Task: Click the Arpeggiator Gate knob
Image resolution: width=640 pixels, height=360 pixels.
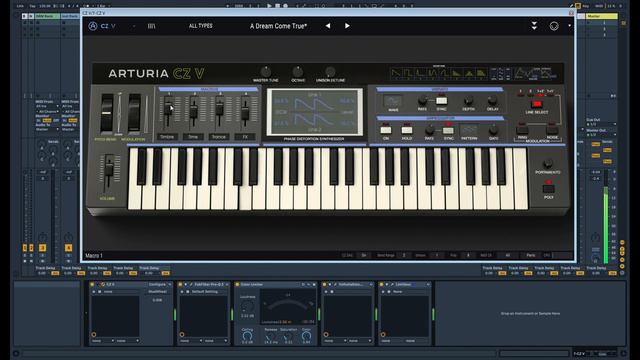Action: [x=493, y=130]
